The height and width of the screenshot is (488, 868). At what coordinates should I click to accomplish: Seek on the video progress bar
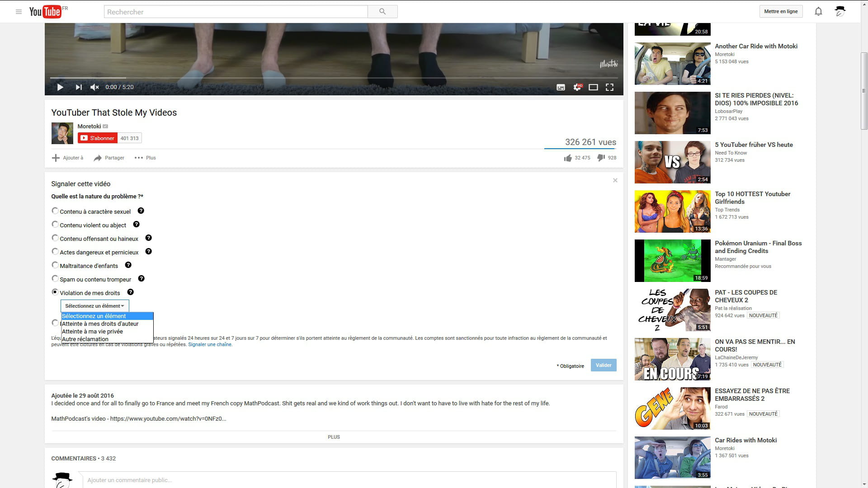click(x=334, y=78)
